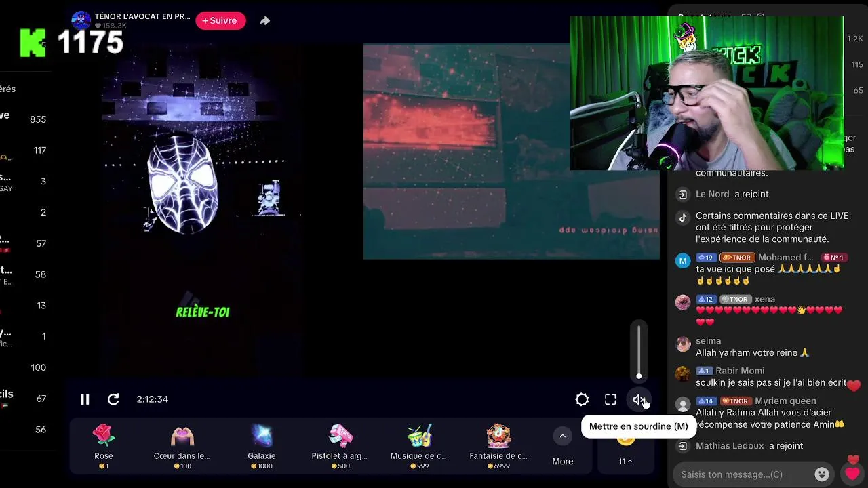868x488 pixels.
Task: Open Myriem queen commenter profile
Action: pyautogui.click(x=785, y=401)
